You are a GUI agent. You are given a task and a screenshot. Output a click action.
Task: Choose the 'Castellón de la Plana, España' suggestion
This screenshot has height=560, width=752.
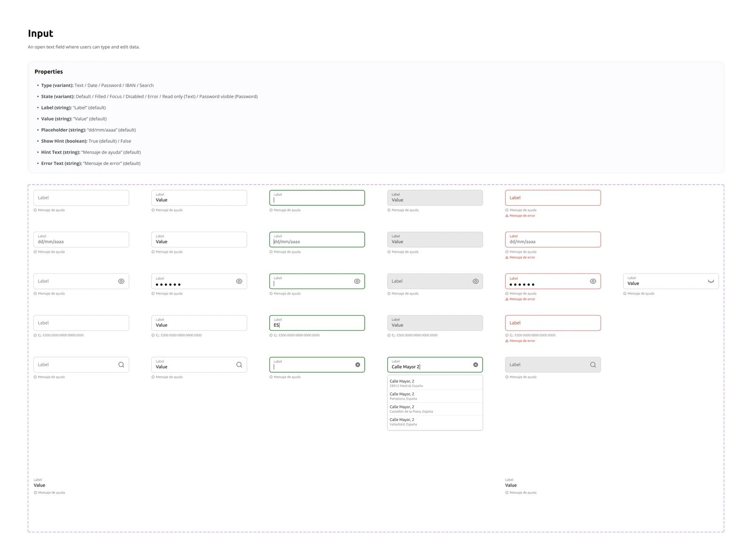click(435, 409)
